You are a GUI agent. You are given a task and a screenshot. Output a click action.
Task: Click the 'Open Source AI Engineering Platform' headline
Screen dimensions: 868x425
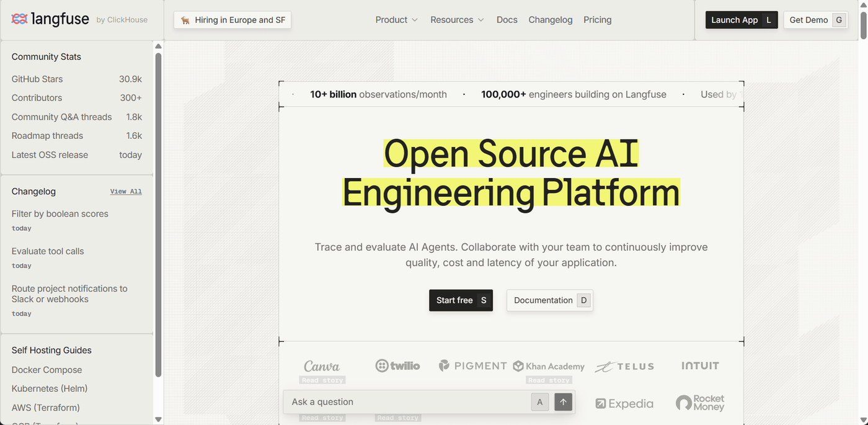coord(511,173)
